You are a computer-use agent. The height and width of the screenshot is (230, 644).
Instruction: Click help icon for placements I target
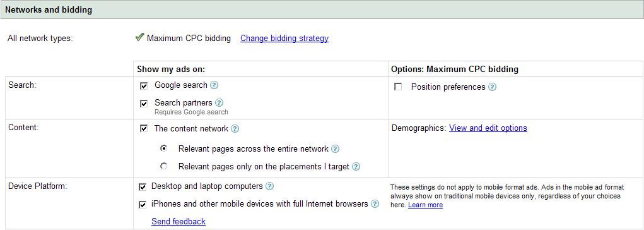356,167
